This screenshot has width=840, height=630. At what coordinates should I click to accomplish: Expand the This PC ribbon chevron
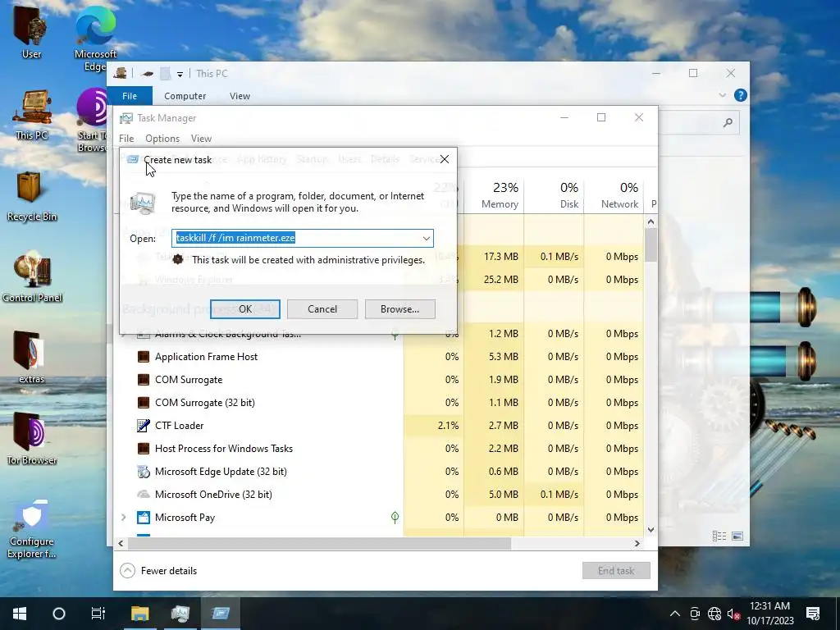(x=722, y=95)
